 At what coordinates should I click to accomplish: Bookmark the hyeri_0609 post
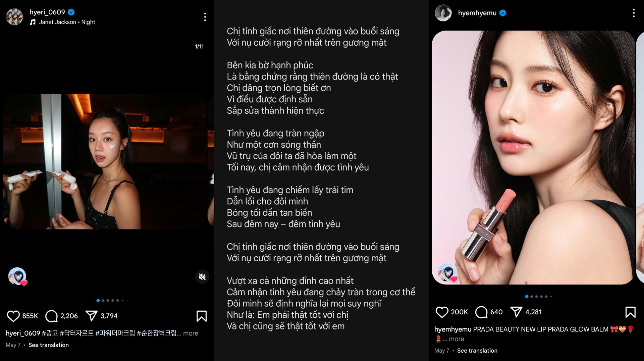(x=201, y=316)
